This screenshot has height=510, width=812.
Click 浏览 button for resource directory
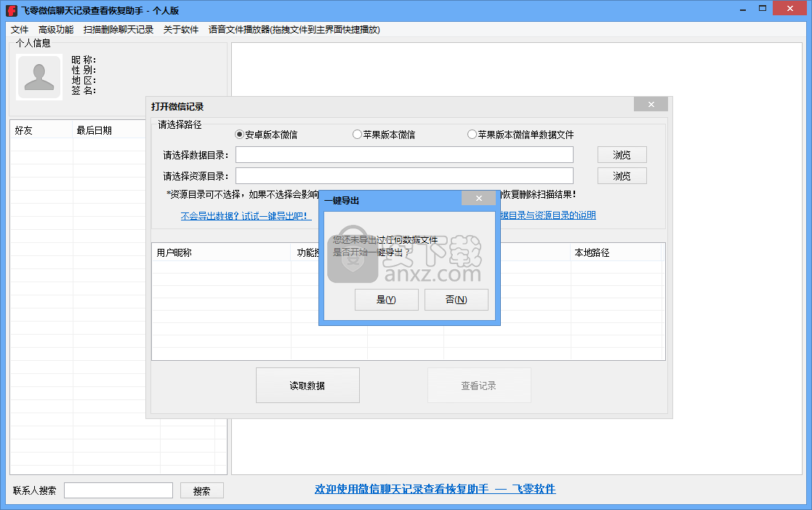tap(622, 176)
